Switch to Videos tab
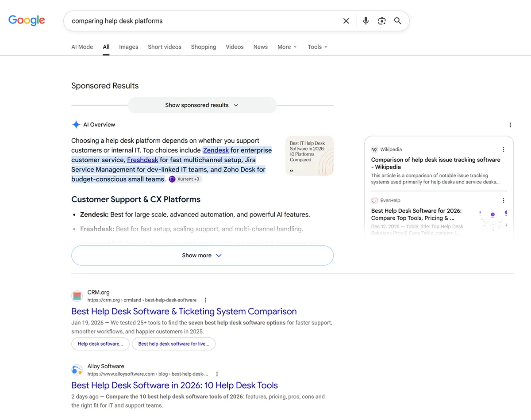Screen dimensions: 531x420 pos(235,47)
